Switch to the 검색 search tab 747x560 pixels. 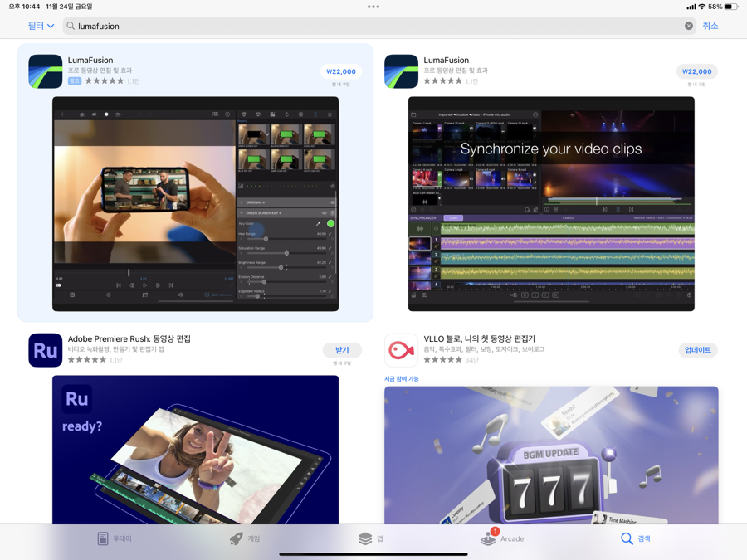(x=635, y=538)
